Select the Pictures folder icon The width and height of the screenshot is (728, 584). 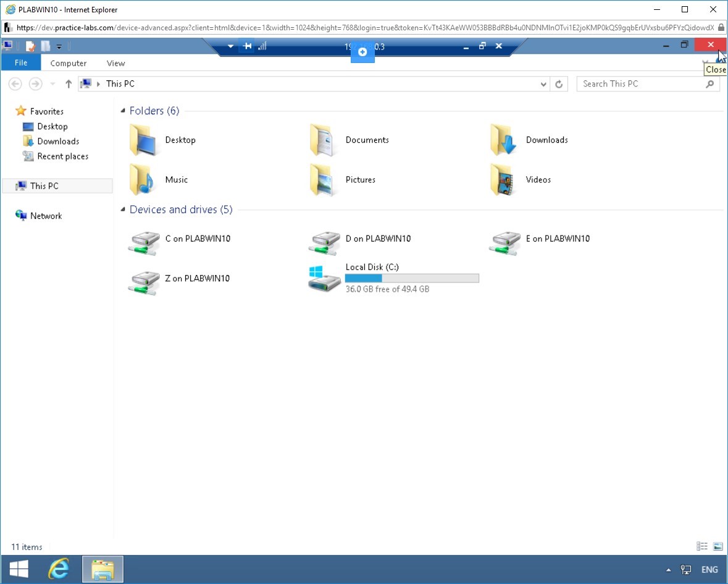click(x=323, y=180)
